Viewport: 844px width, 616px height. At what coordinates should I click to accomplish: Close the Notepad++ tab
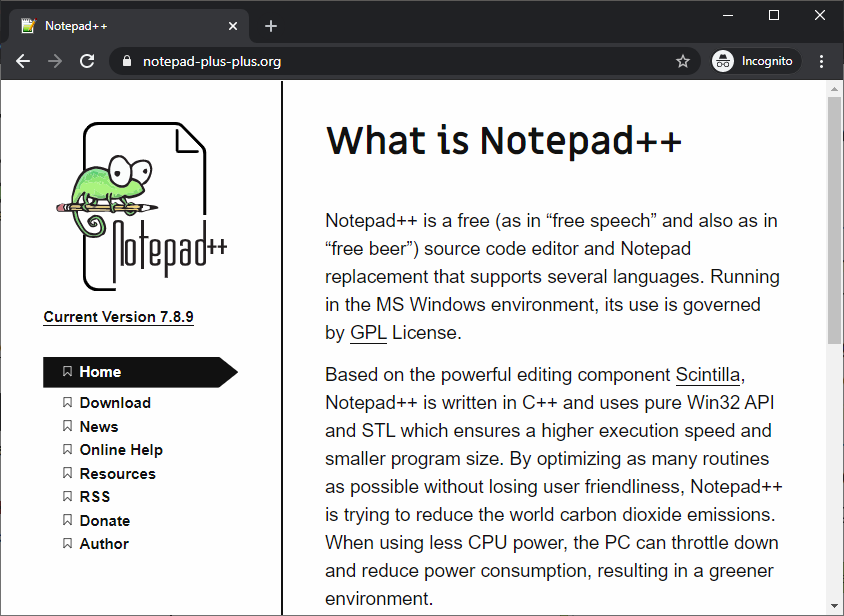click(x=233, y=26)
